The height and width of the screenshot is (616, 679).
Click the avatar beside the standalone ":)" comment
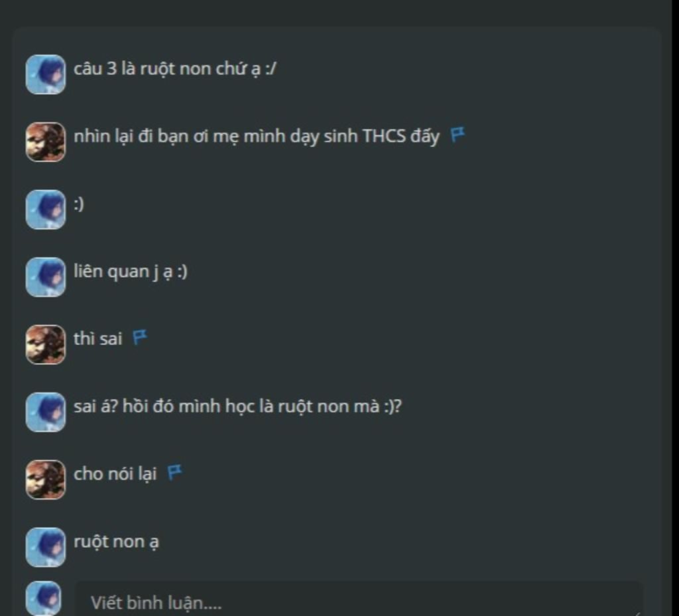(x=46, y=210)
